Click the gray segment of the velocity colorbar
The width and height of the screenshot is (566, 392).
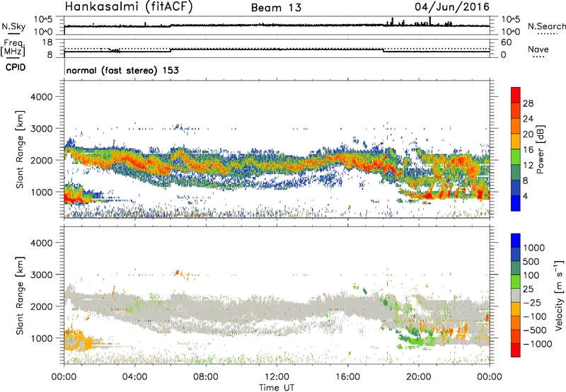click(516, 295)
